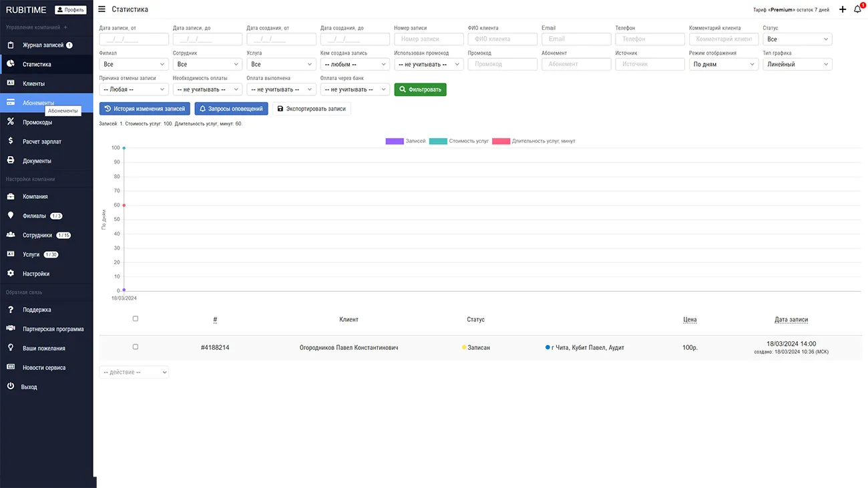This screenshot has width=868, height=488.
Task: Go to Клиенты section in sidebar
Action: [33, 84]
